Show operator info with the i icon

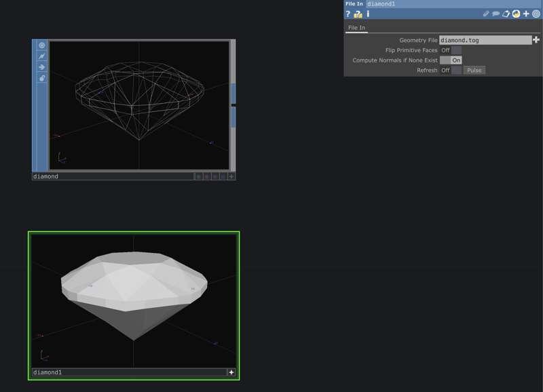click(x=368, y=14)
